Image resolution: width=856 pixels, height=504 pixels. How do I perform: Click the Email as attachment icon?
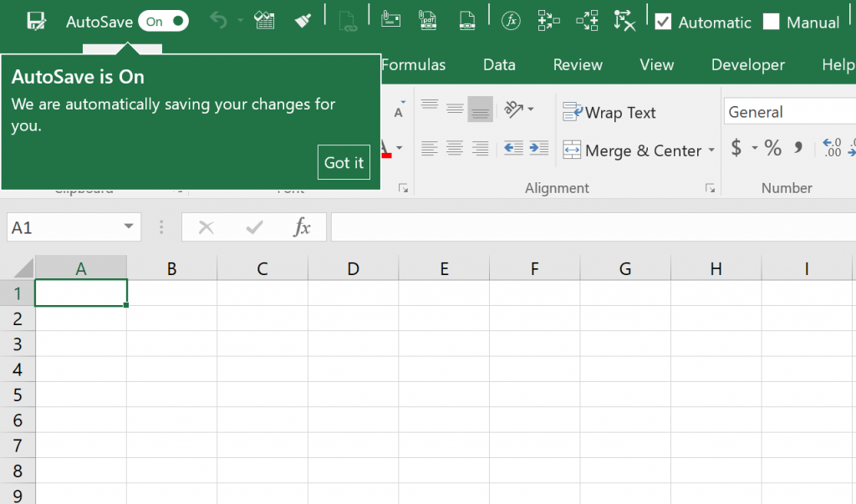point(390,20)
